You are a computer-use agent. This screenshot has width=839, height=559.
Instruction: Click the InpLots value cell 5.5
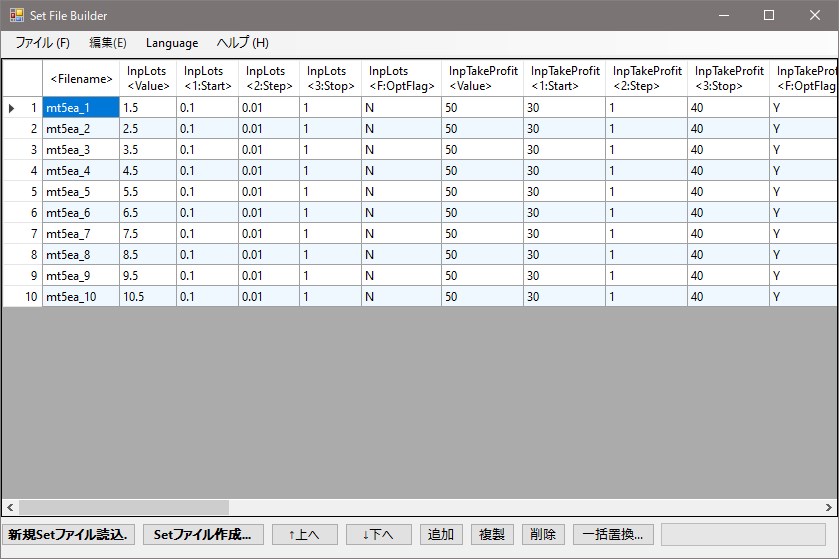(x=148, y=192)
